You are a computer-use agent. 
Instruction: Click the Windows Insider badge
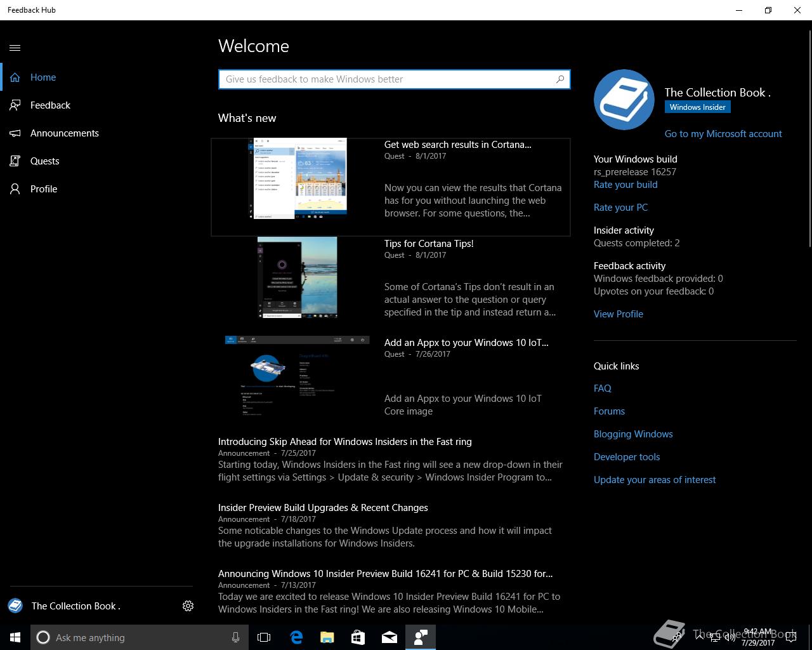tap(698, 107)
